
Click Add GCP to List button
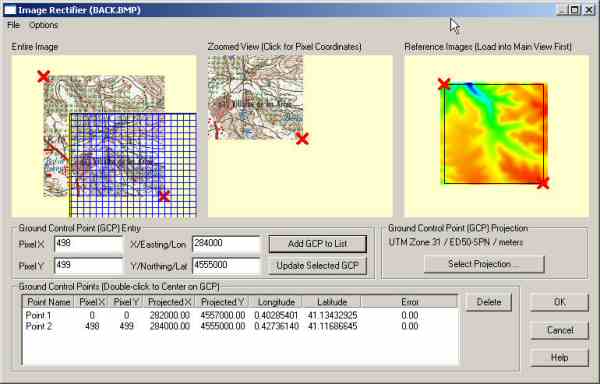[318, 244]
